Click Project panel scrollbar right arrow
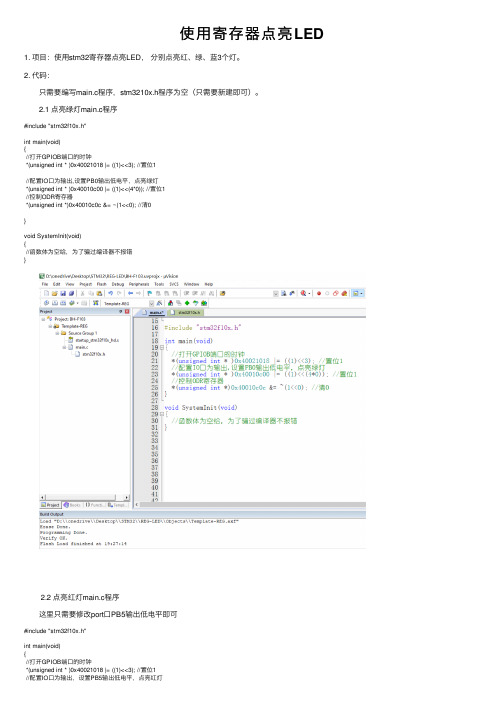The width and height of the screenshot is (504, 713). (x=127, y=497)
